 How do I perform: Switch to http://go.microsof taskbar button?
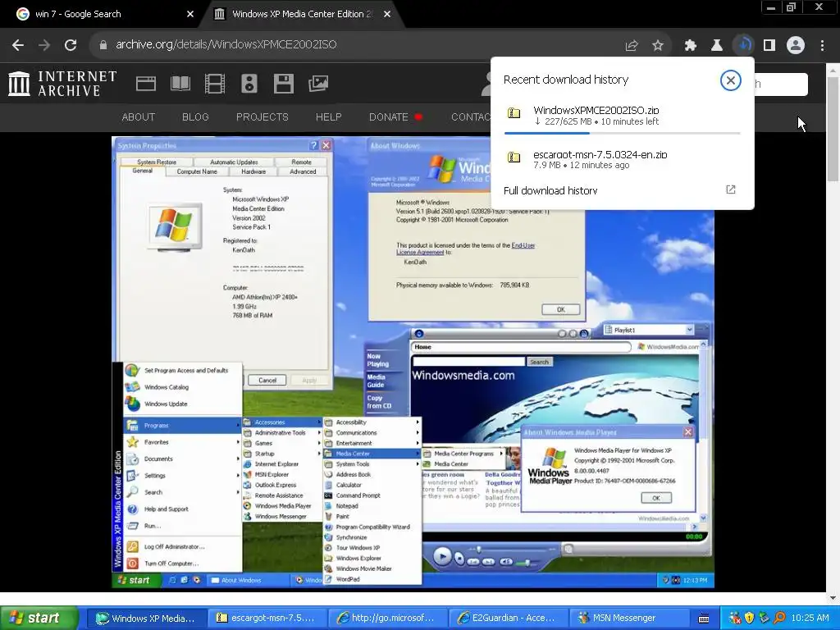coord(387,619)
